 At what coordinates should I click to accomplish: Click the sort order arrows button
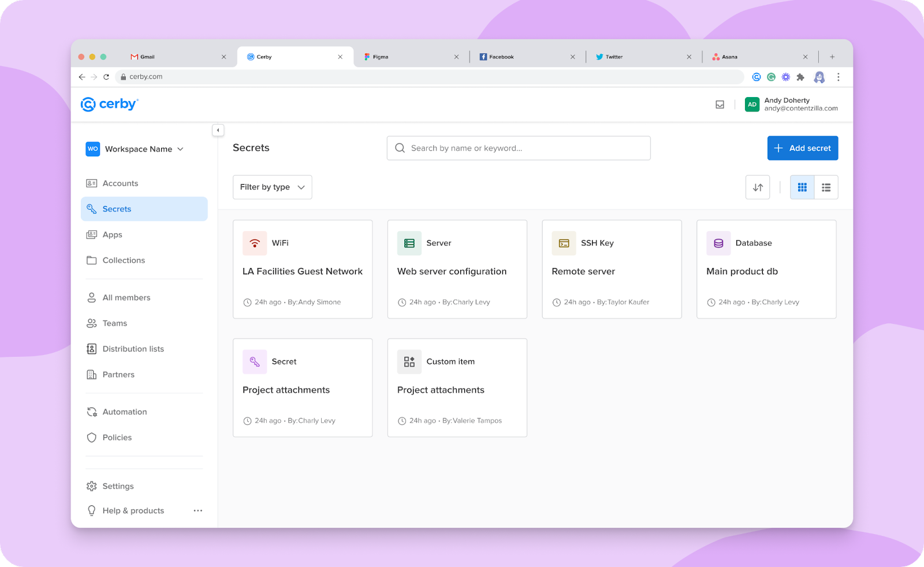coord(758,187)
